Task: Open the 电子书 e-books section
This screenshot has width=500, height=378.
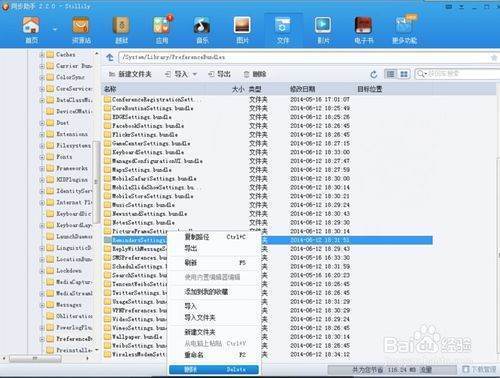Action: (363, 30)
